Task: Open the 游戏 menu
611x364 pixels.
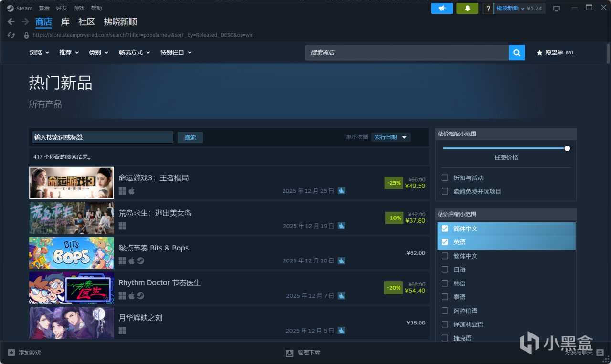Action: click(x=79, y=8)
